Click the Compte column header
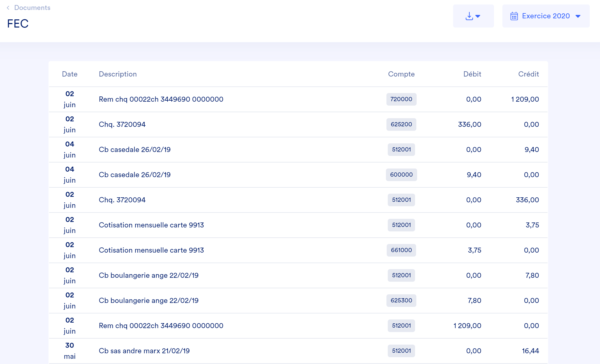Image resolution: width=600 pixels, height=364 pixels. tap(401, 74)
